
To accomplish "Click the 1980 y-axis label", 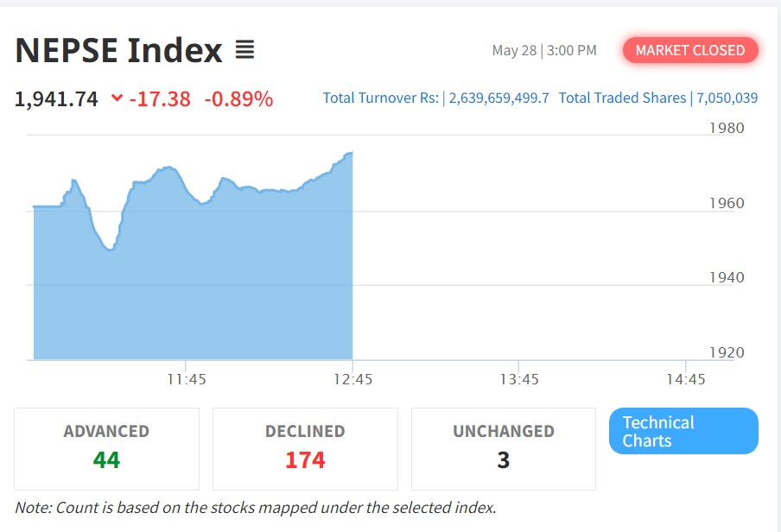I will pos(726,128).
